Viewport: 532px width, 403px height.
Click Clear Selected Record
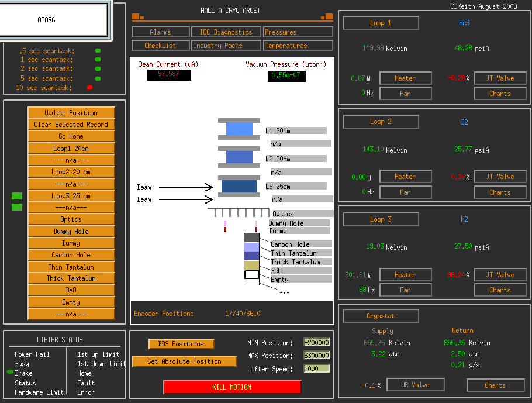point(71,125)
